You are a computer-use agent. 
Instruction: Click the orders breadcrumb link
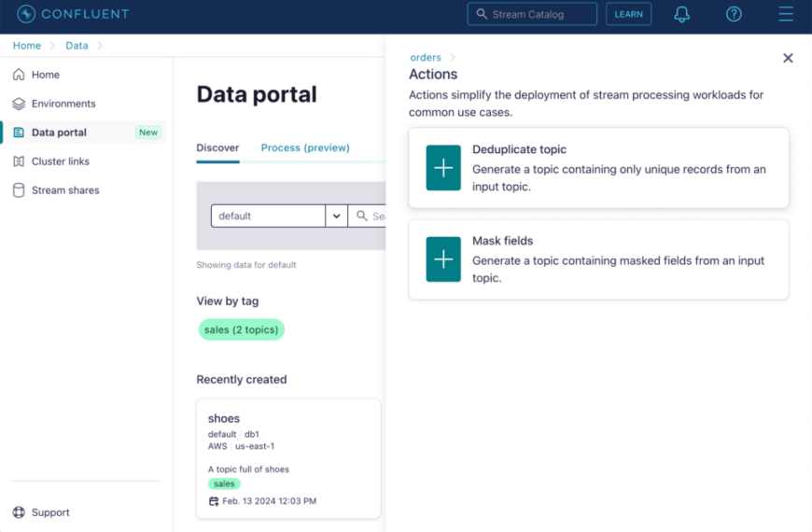tap(426, 58)
